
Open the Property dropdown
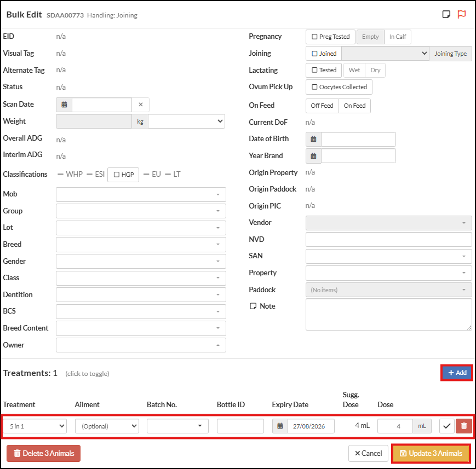tap(388, 273)
